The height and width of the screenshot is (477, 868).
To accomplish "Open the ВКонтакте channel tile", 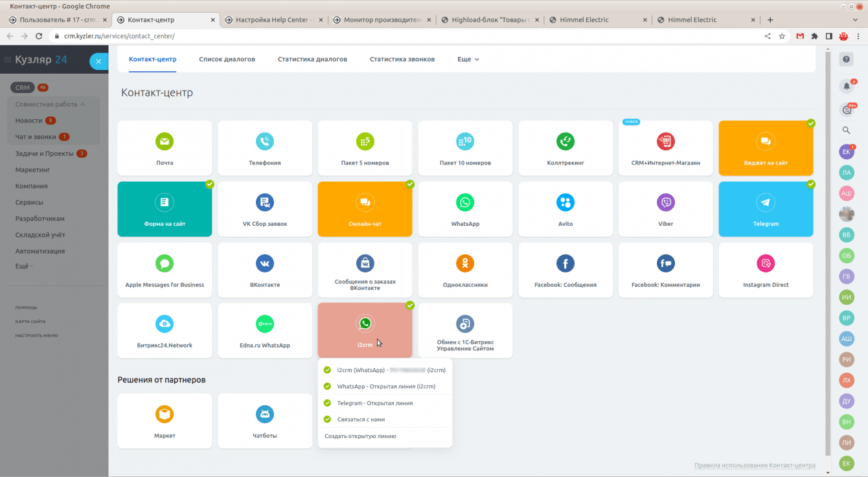I will (x=265, y=270).
